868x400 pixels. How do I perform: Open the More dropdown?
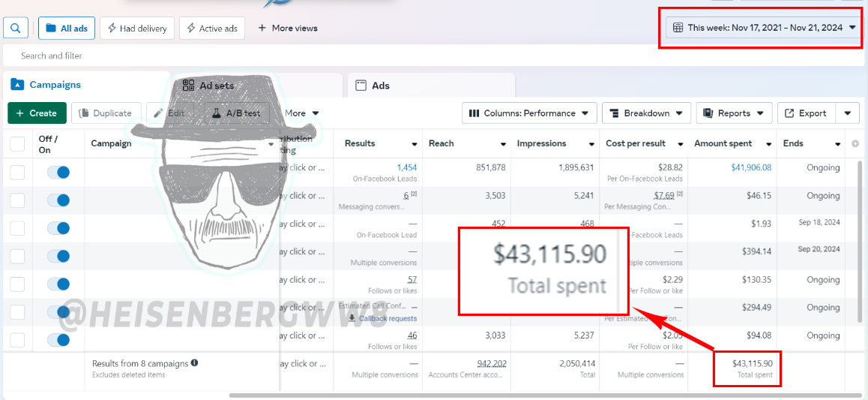(301, 113)
